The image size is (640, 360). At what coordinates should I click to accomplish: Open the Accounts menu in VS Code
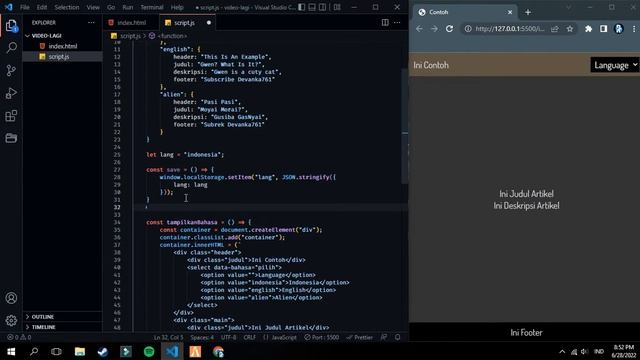[11, 298]
